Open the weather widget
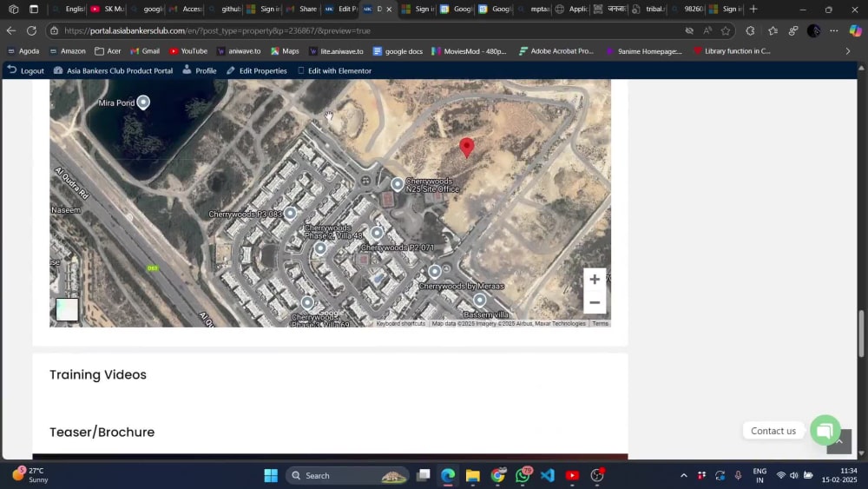The height and width of the screenshot is (489, 868). [x=31, y=475]
